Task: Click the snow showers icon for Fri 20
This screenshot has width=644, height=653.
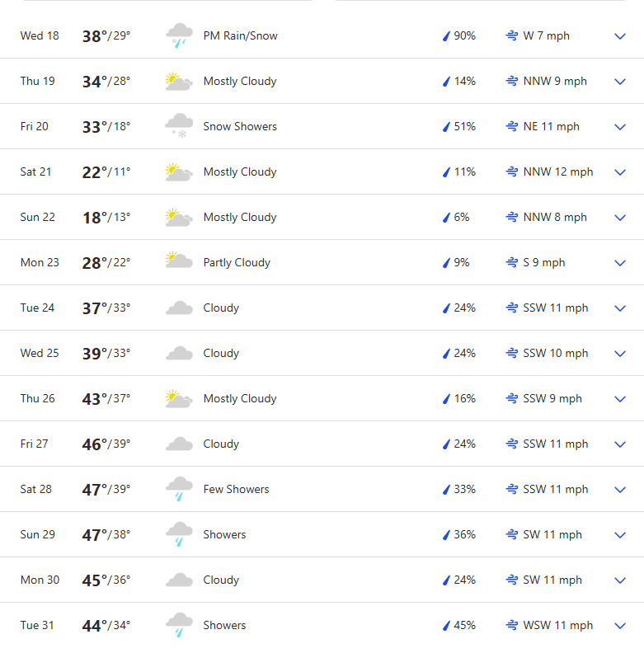Action: [179, 127]
